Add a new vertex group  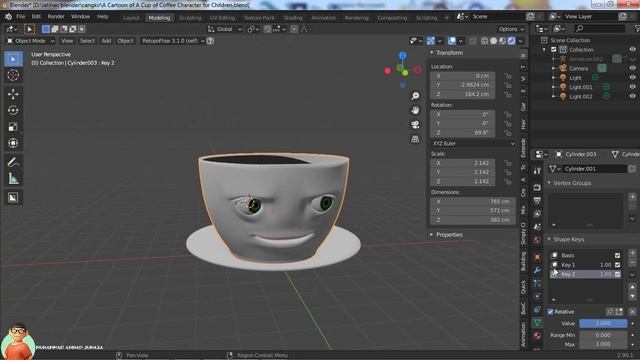click(632, 197)
